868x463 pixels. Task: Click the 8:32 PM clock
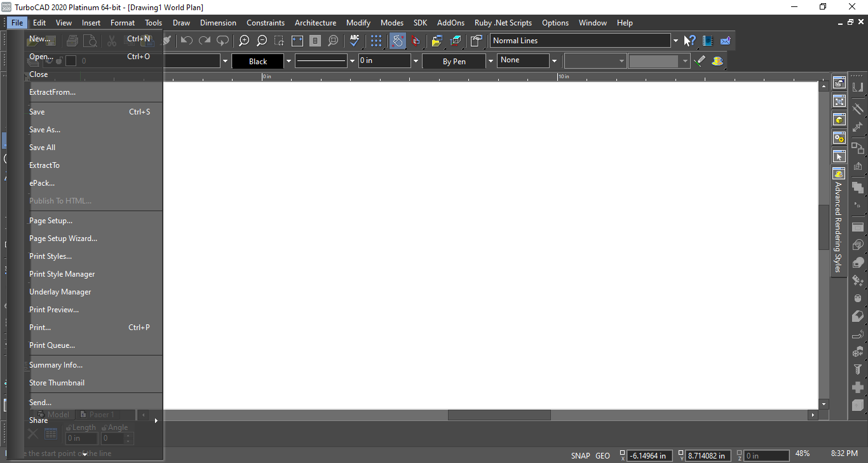click(x=844, y=454)
